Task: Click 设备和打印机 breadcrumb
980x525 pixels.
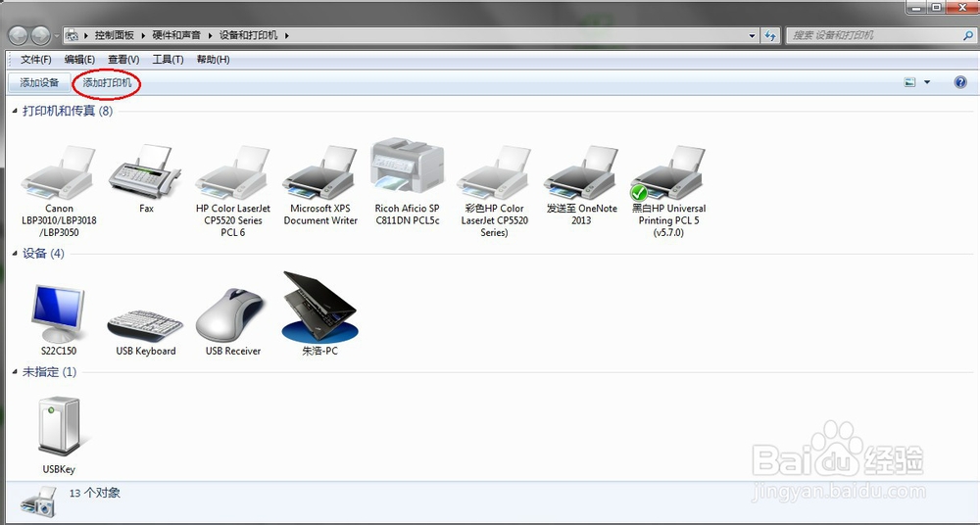Action: tap(248, 35)
